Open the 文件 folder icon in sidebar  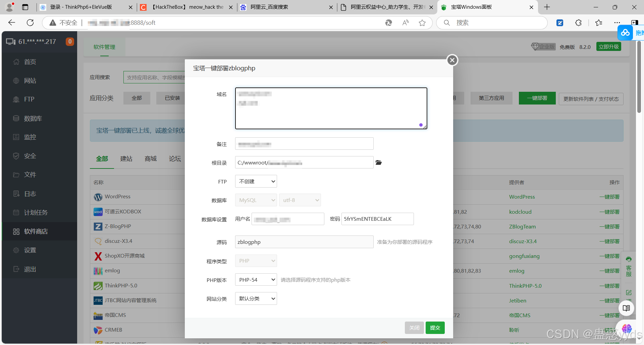pyautogui.click(x=16, y=175)
